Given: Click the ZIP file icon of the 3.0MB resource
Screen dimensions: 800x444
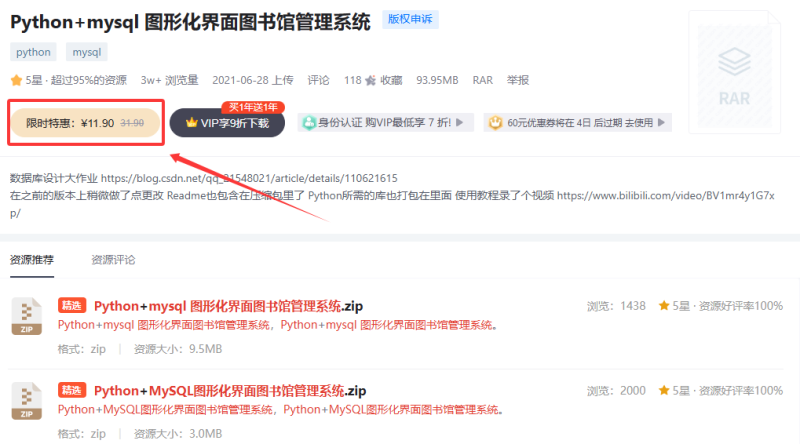Looking at the screenshot, I should click(27, 401).
